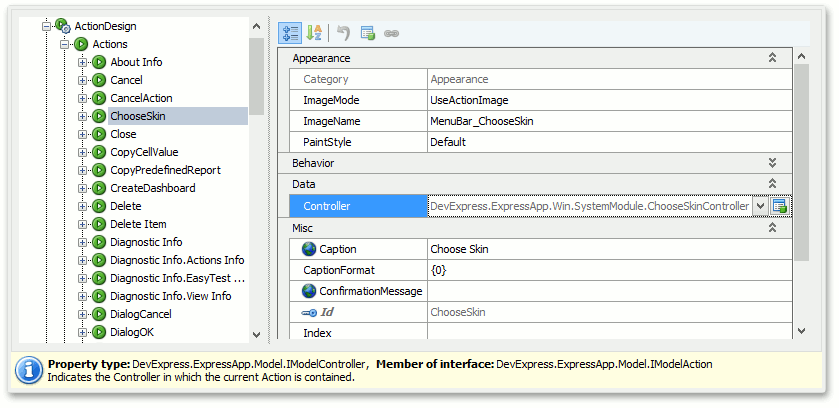This screenshot has width=839, height=408.
Task: Click the Delete Item action icon
Action: coord(99,224)
